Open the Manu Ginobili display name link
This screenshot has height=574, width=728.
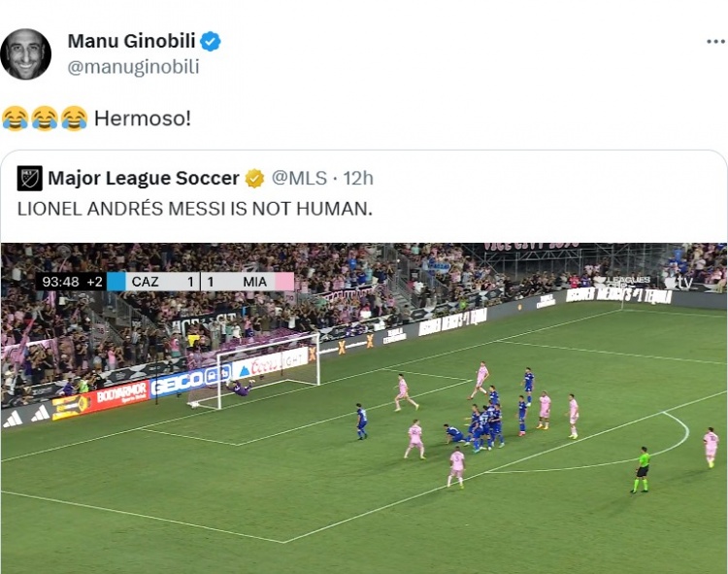point(131,41)
